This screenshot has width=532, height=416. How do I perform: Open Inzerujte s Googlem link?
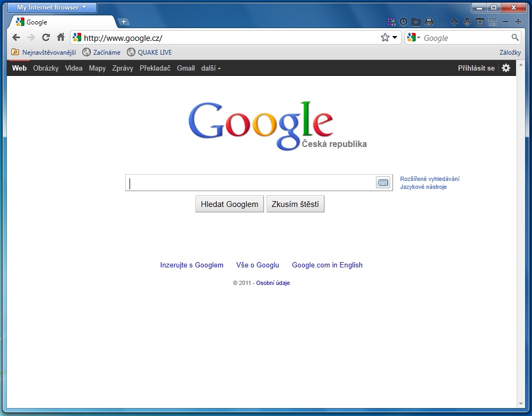click(x=192, y=265)
